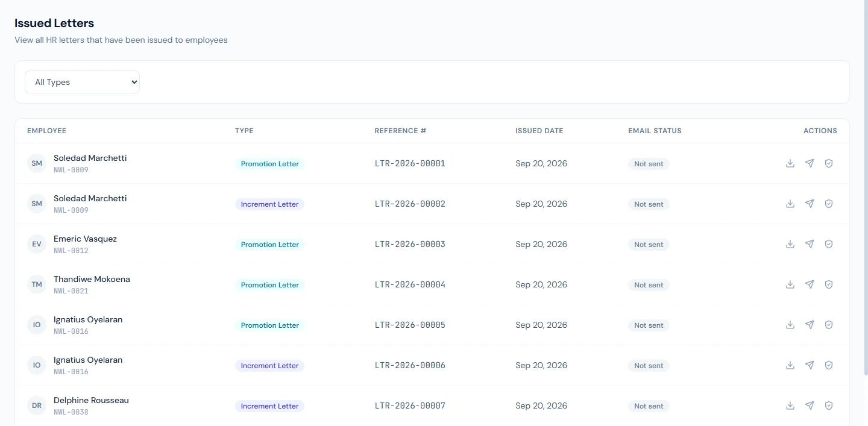Click Emeric Vasquez employee name
Viewport: 868px width, 426px height.
(85, 239)
